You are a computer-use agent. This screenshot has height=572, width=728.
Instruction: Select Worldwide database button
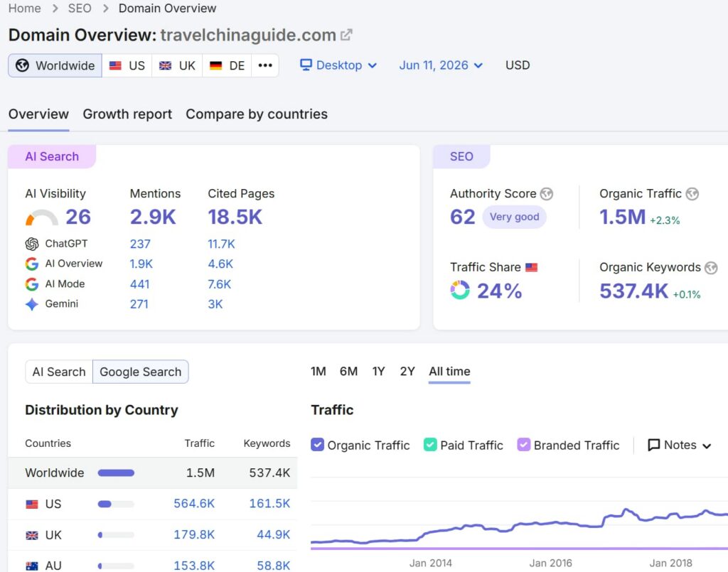pyautogui.click(x=55, y=65)
